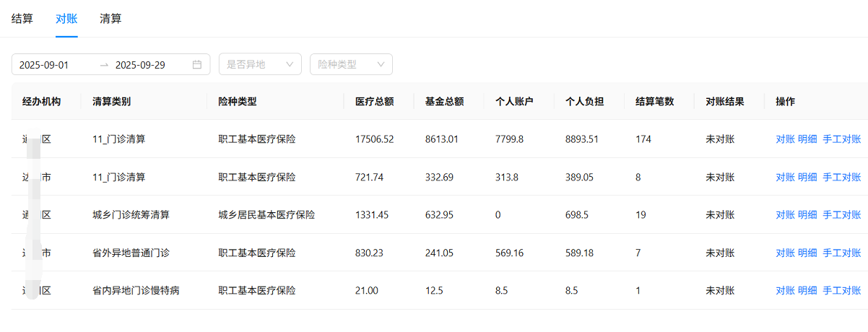Click 对账 link in the 17506.52 row
Screen dimensions: 868x332
(x=785, y=139)
